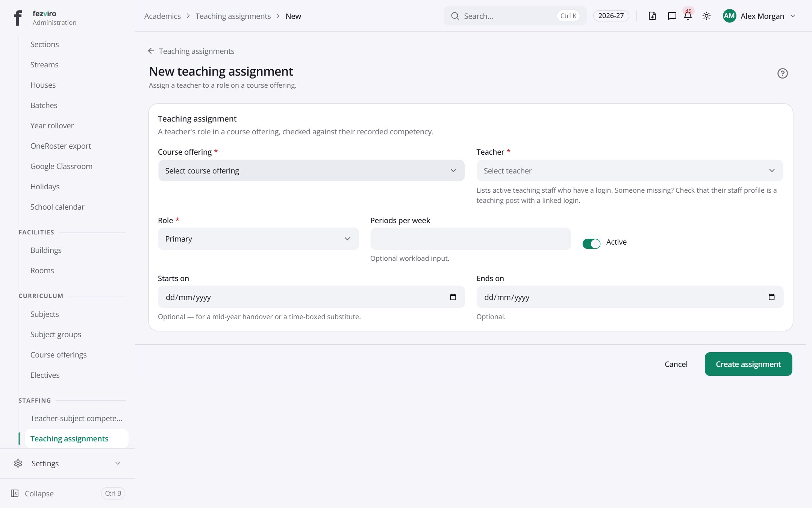Click the Periods per week input
The image size is (812, 508).
[470, 239]
